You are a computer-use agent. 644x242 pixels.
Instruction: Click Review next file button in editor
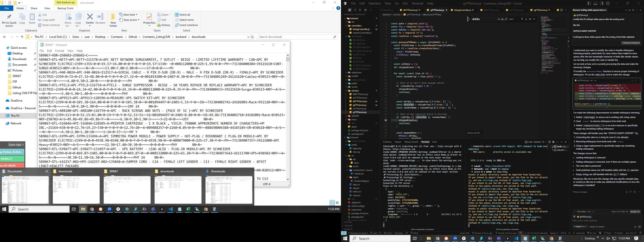point(474,133)
